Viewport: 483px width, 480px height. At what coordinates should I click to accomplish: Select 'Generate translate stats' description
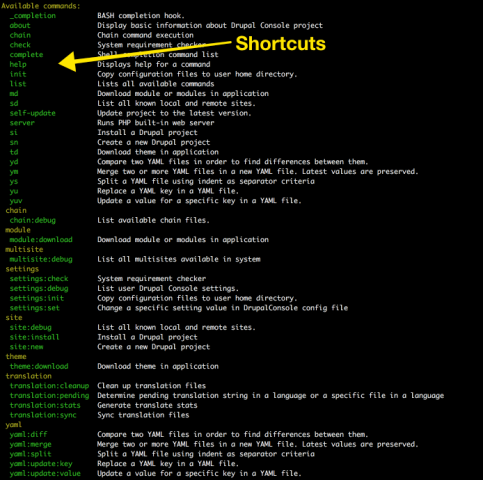tap(147, 405)
